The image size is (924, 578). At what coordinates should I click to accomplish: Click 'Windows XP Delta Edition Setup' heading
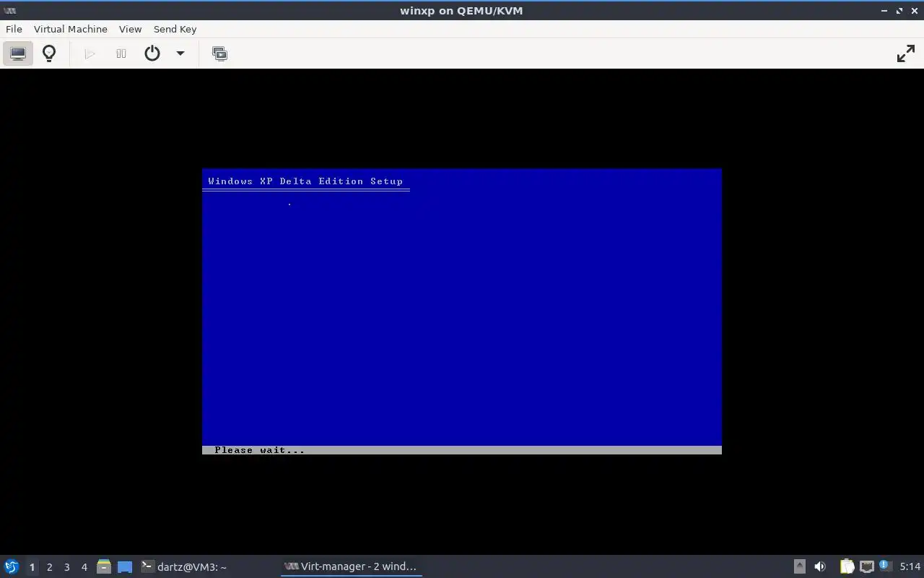click(305, 181)
